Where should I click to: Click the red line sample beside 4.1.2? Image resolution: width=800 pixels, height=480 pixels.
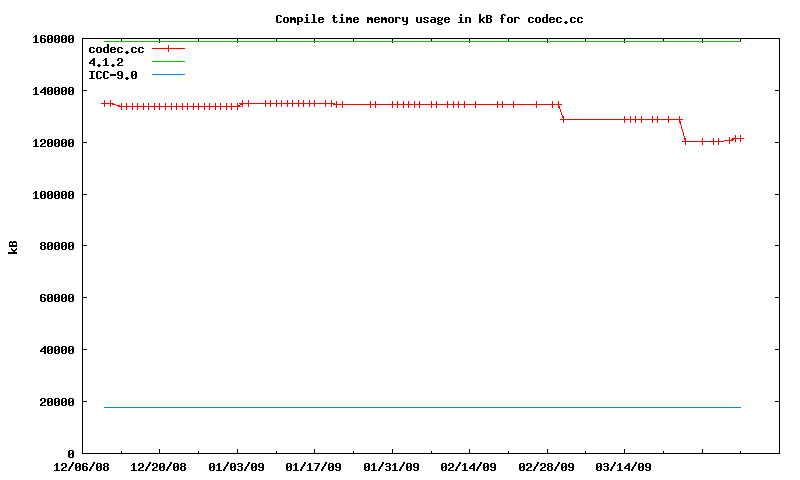[169, 62]
